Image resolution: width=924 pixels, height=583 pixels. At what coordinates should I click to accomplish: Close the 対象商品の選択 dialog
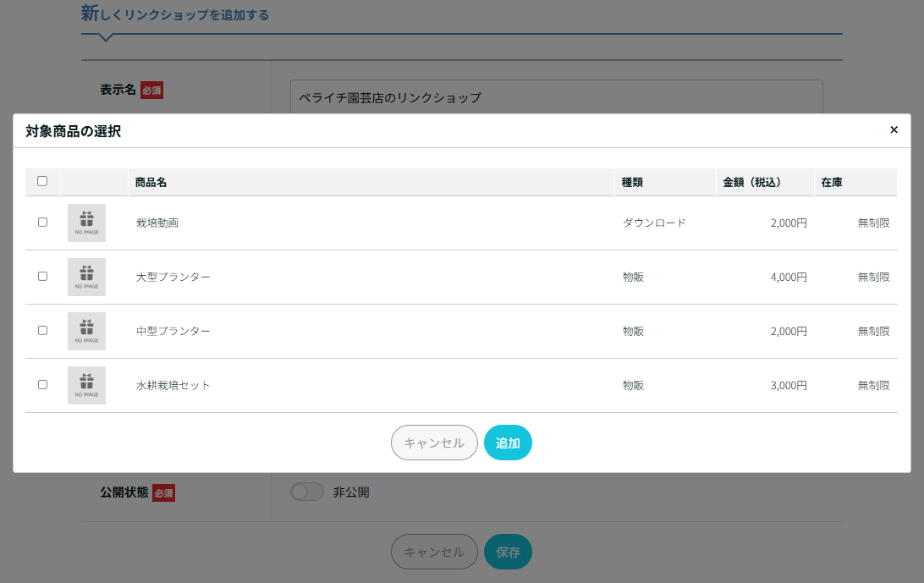(894, 130)
